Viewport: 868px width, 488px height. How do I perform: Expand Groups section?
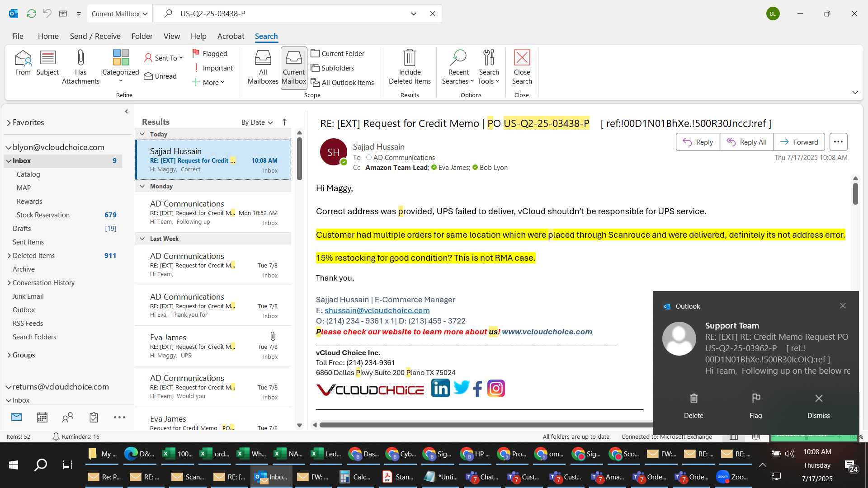point(9,355)
